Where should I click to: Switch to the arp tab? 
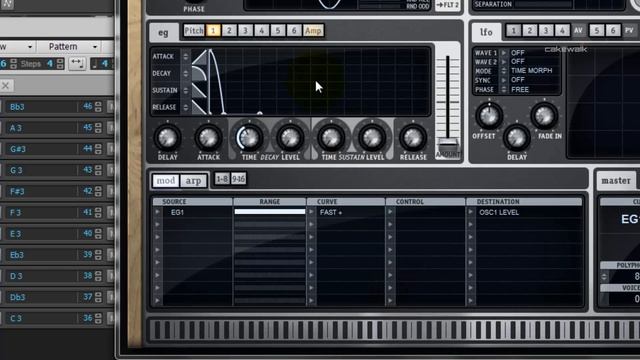click(193, 180)
